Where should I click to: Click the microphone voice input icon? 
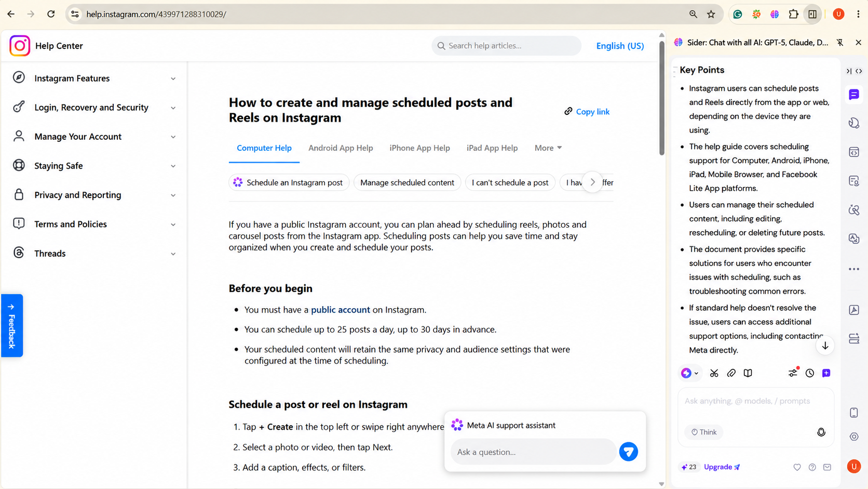point(821,432)
